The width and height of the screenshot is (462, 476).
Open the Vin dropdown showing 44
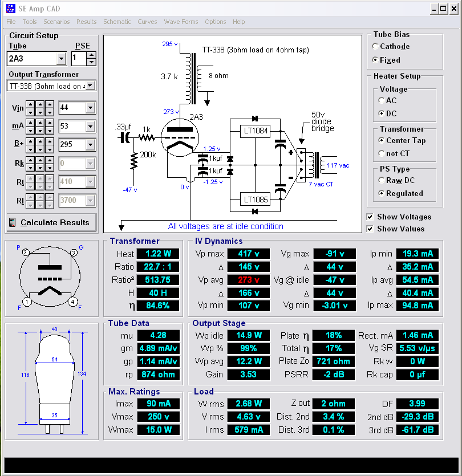pos(90,108)
